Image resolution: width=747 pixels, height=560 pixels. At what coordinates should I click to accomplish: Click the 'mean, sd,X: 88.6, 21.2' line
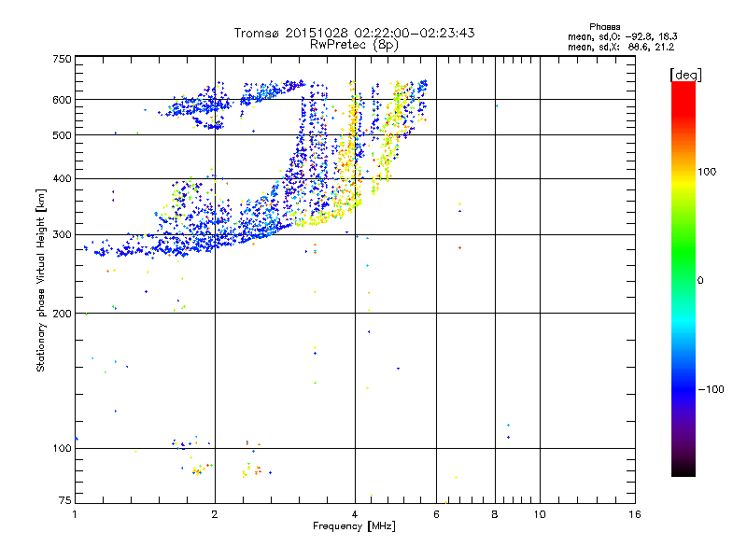pos(621,47)
